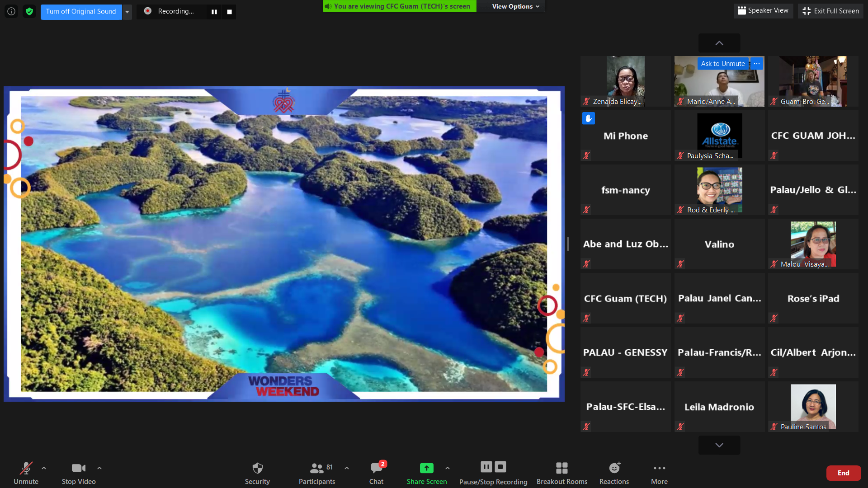Click the muted mic icon on Valino
868x488 pixels.
(x=680, y=264)
